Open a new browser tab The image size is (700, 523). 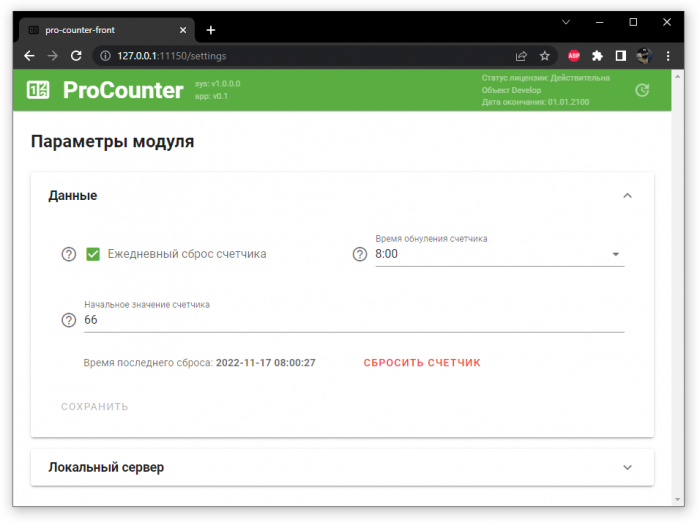coord(211,30)
